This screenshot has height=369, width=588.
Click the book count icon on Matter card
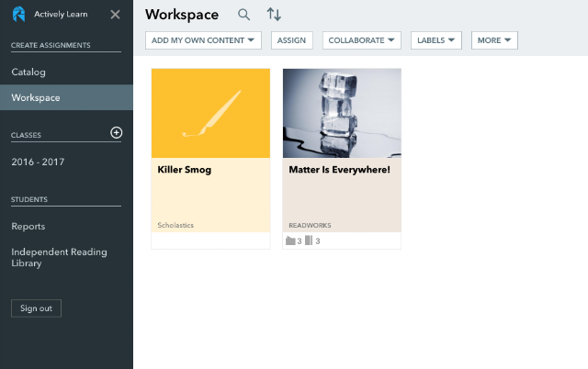coord(309,240)
